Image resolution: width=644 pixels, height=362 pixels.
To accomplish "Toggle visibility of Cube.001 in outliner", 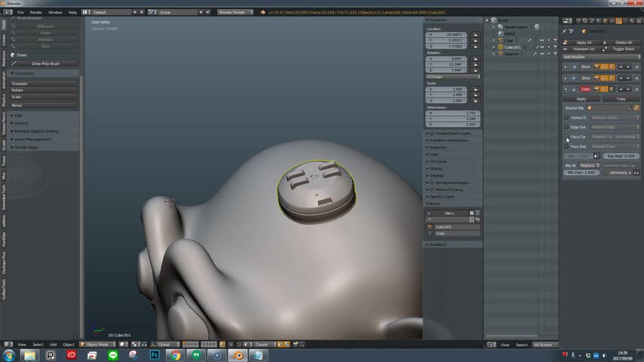I will [542, 48].
